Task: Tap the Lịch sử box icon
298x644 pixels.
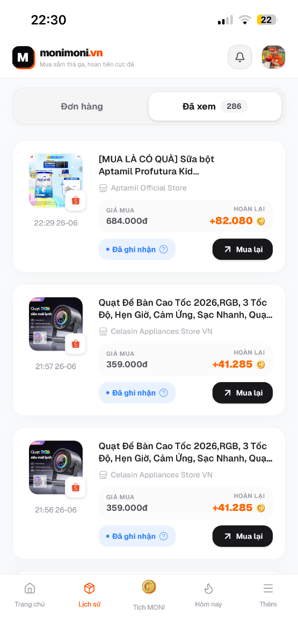Action: coord(89,589)
